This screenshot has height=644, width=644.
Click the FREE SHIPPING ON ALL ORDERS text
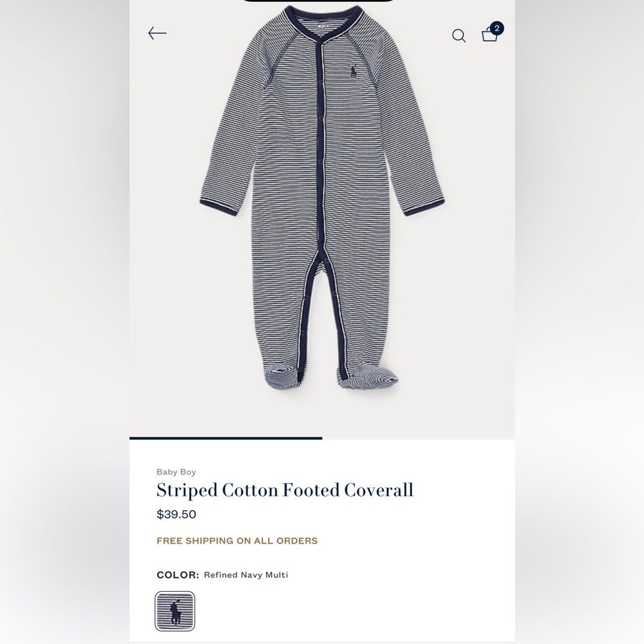[237, 540]
